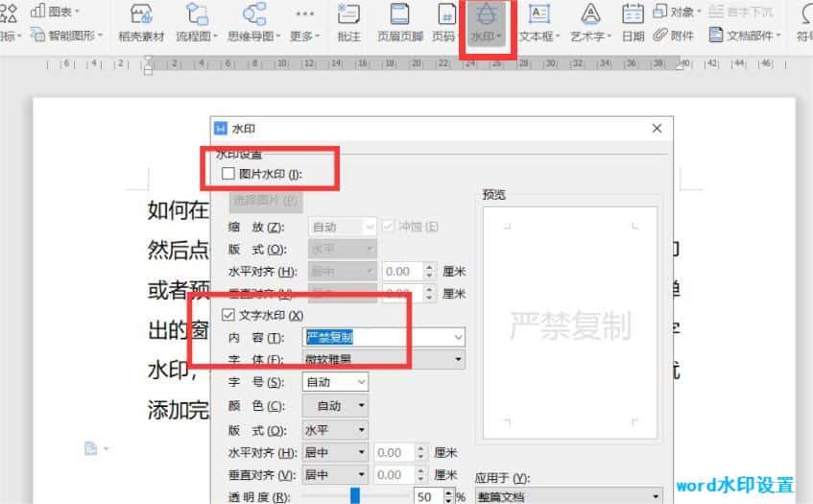The width and height of the screenshot is (813, 504).
Task: Insert 页码 page number
Action: 445,23
